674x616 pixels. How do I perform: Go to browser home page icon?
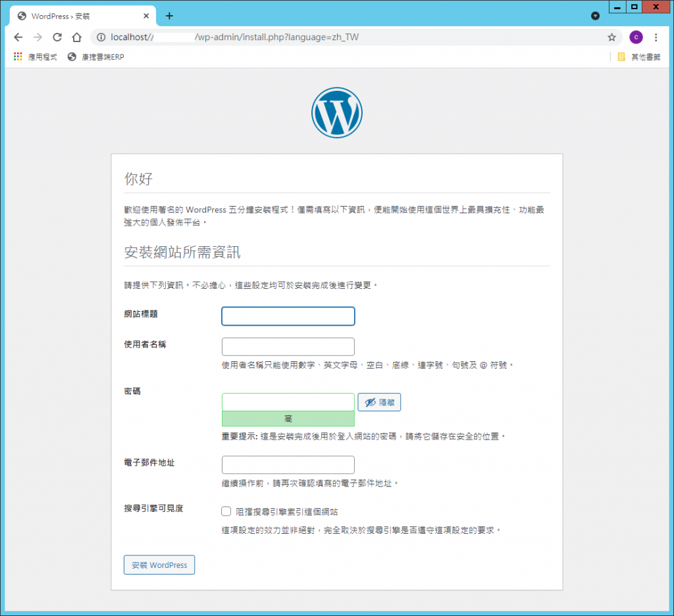[x=77, y=38]
